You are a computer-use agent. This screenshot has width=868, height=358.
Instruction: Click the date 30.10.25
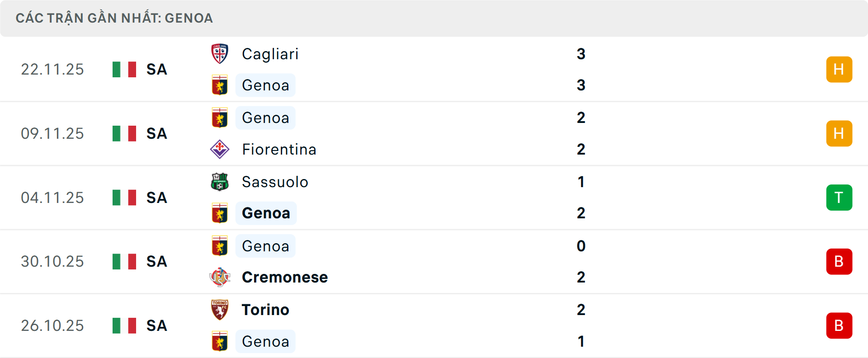click(x=52, y=261)
